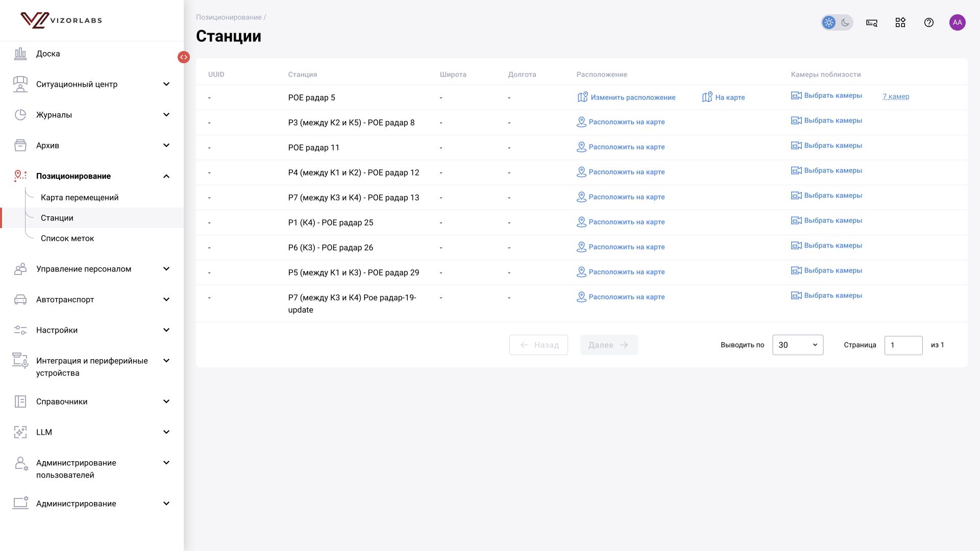Open the help question mark icon
The height and width of the screenshot is (551, 980).
pos(929,22)
